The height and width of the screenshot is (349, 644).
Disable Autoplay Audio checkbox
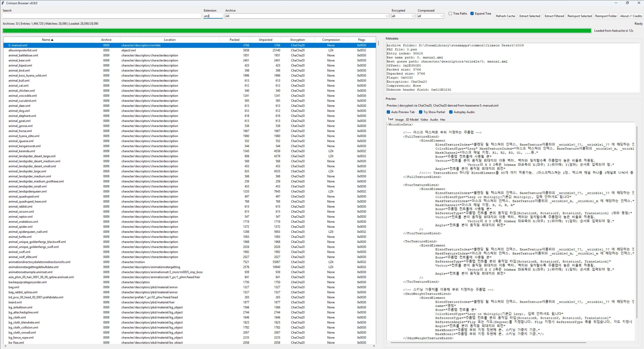[451, 112]
